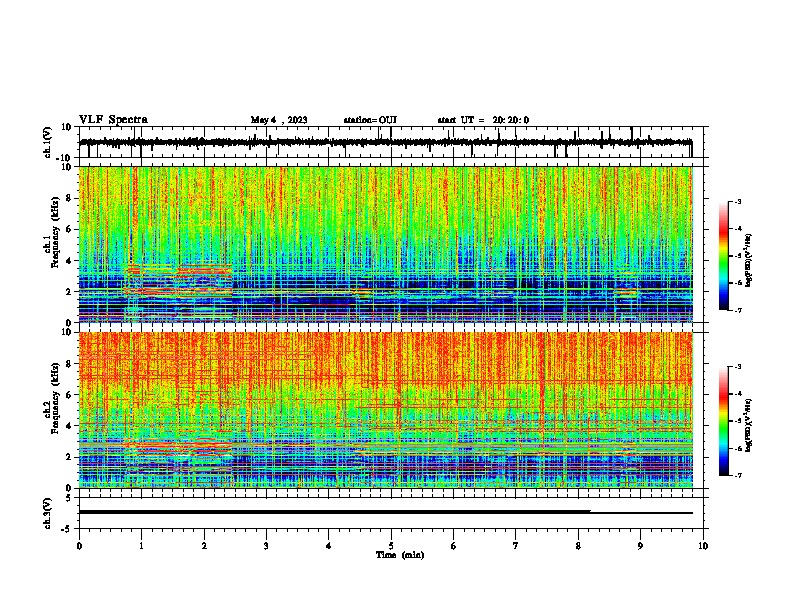
Task: Click the "ch.3(V)" axis label
Action: click(47, 514)
